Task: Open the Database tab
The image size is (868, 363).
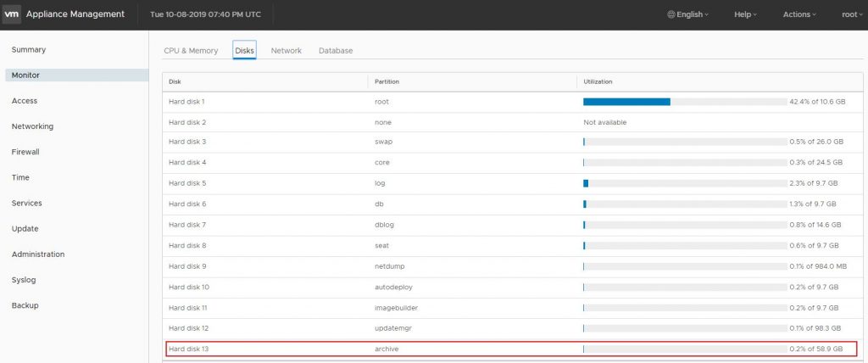Action: pyautogui.click(x=336, y=51)
